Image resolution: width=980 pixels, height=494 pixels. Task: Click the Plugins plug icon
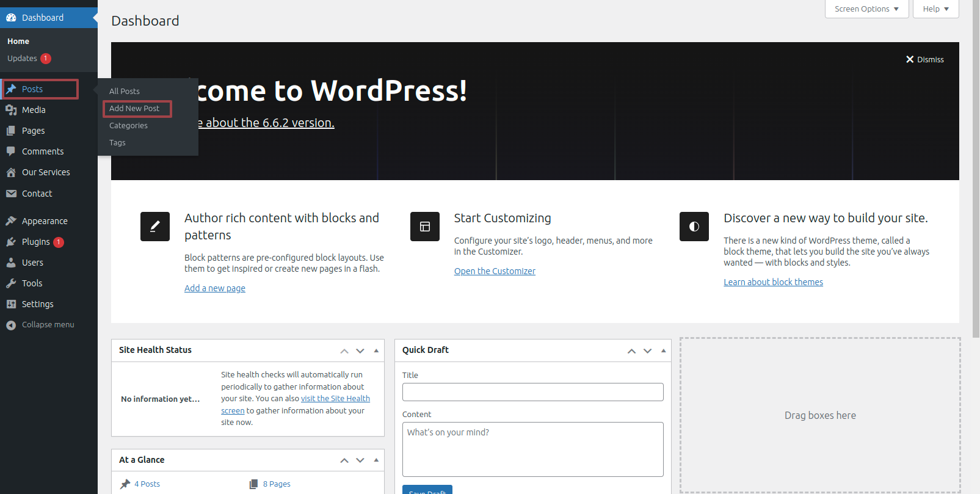coord(11,242)
